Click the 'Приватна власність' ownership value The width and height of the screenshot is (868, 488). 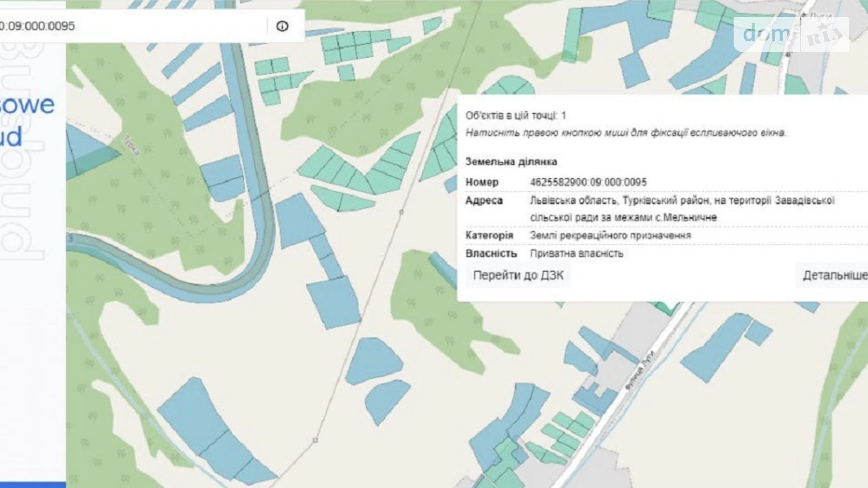coord(576,254)
